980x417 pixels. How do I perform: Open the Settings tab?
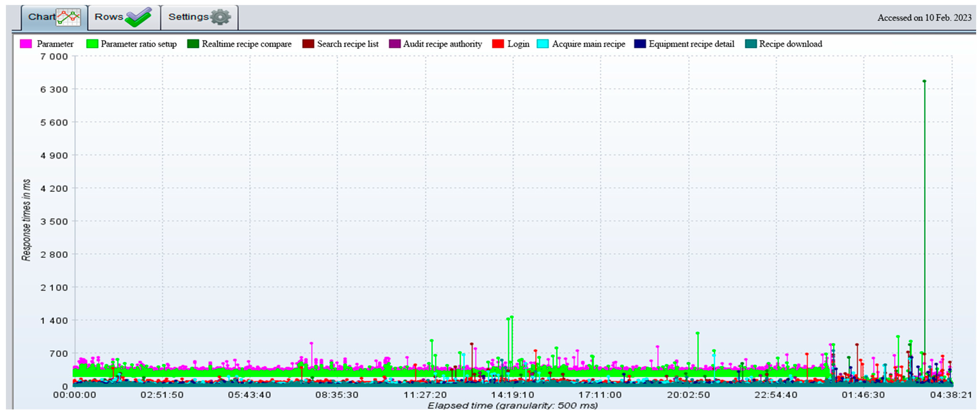pos(188,17)
